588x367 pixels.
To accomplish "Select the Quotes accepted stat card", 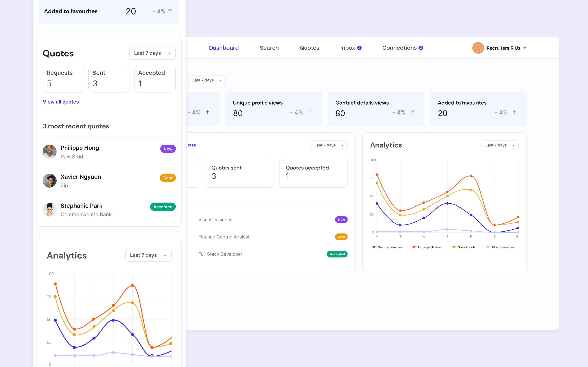I will (313, 173).
